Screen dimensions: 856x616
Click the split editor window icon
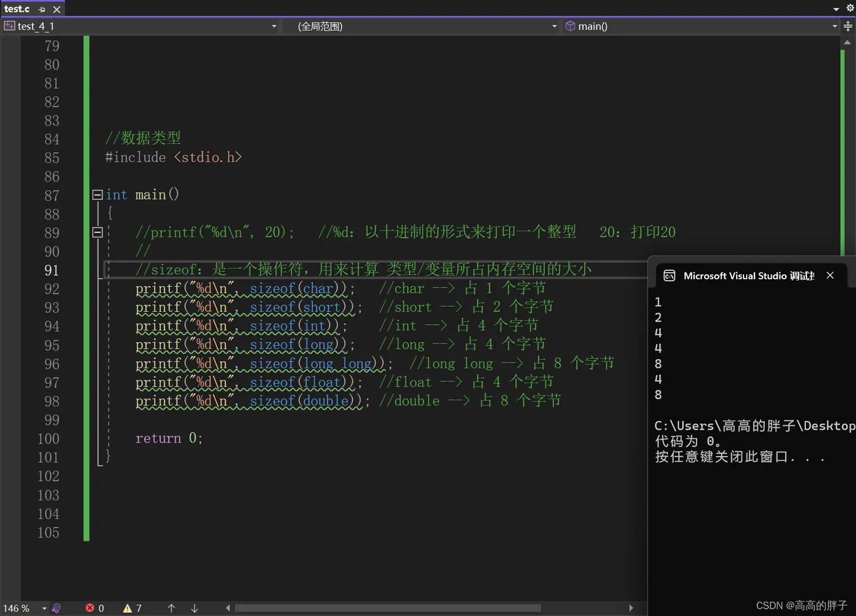848,26
